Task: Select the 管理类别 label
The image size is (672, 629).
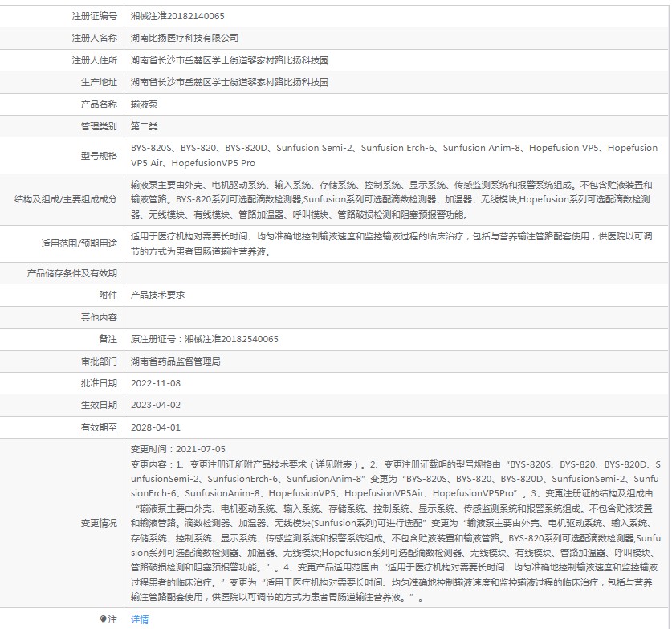Action: [x=99, y=126]
